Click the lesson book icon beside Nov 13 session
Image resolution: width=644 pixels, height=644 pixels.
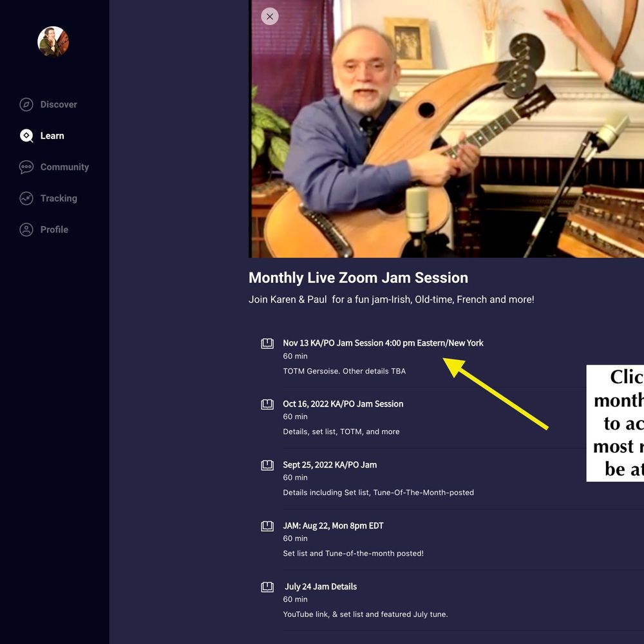[267, 343]
